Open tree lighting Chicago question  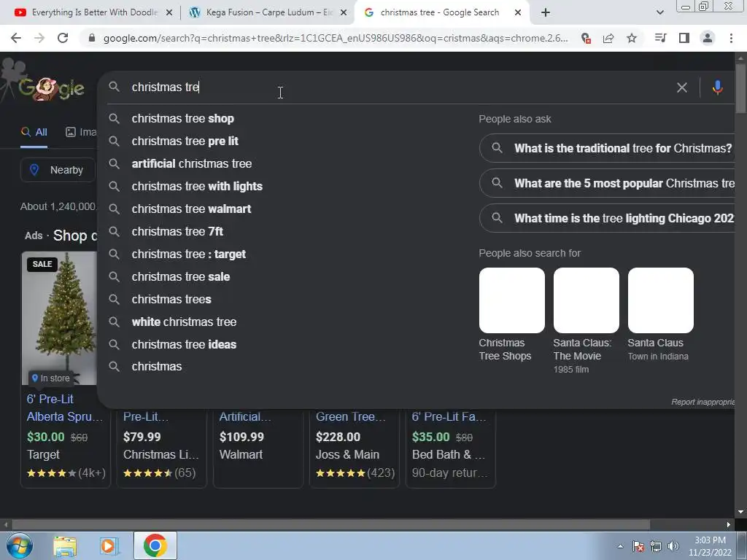[608, 219]
